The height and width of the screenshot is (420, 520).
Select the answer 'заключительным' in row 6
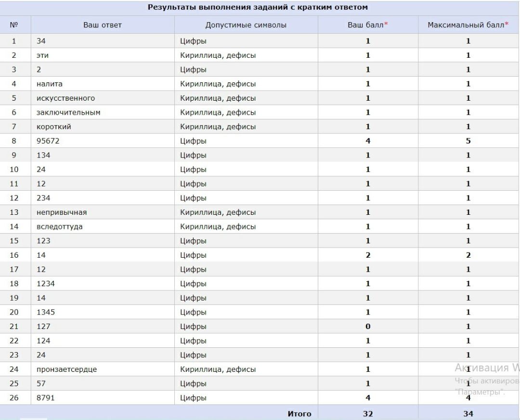tap(68, 112)
